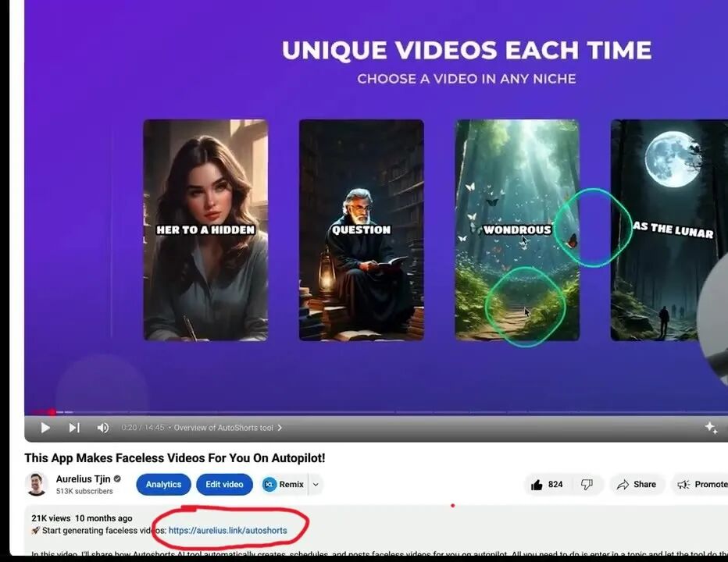Click the 'WONDROUS' forest thumbnail
Image resolution: width=728 pixels, height=562 pixels.
click(x=517, y=230)
